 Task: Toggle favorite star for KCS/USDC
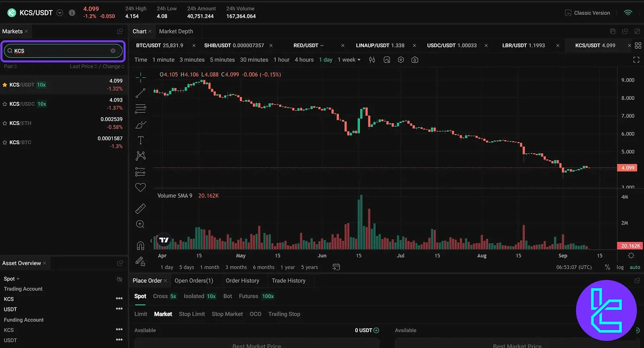coord(5,104)
